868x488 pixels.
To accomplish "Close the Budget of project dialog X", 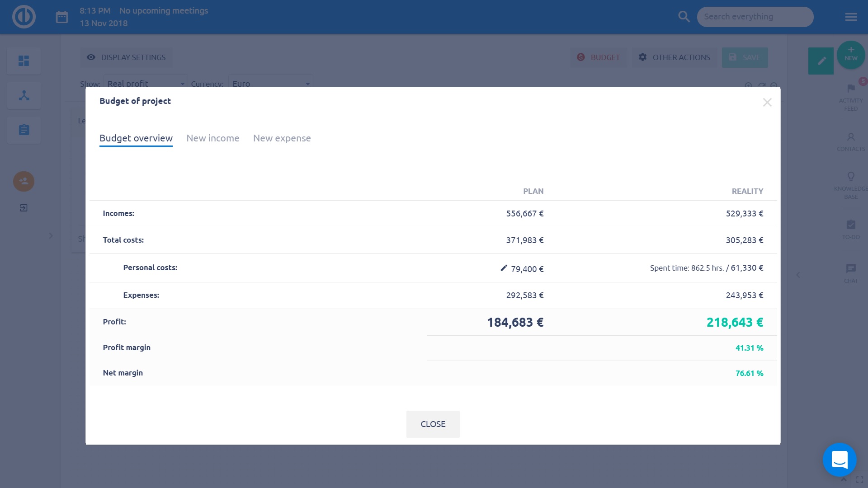I will pyautogui.click(x=767, y=103).
